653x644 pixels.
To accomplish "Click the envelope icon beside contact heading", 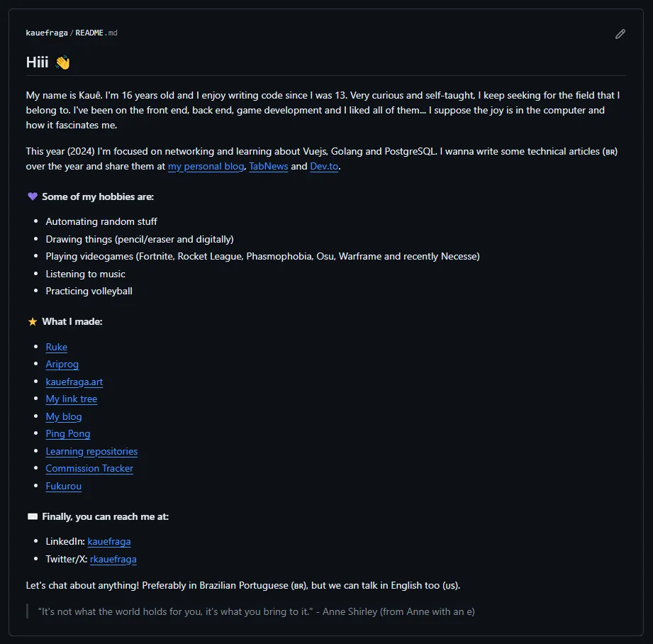I will pos(33,516).
